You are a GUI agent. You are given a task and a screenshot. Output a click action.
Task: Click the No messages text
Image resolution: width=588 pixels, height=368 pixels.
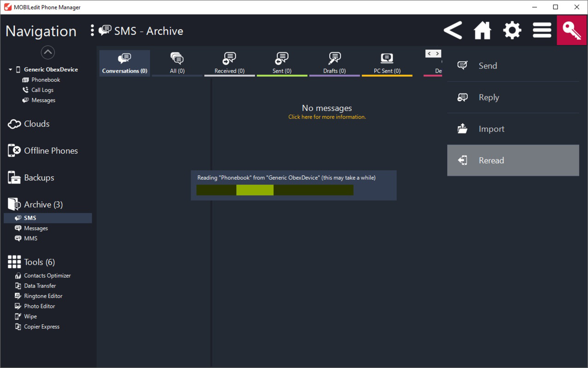click(327, 108)
